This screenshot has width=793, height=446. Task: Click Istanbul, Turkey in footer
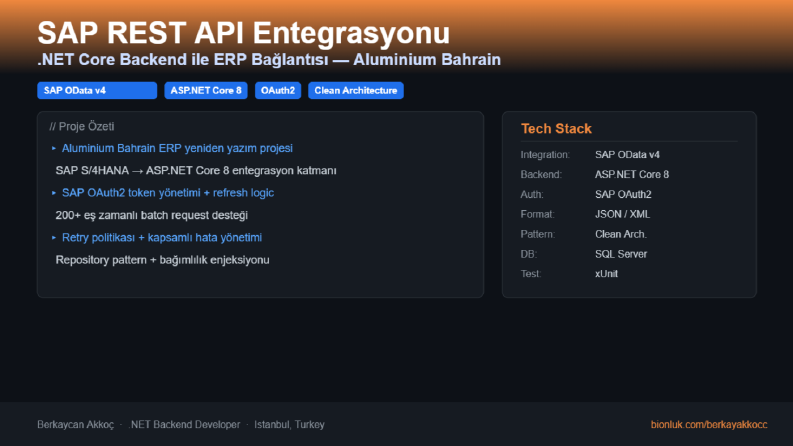point(289,425)
